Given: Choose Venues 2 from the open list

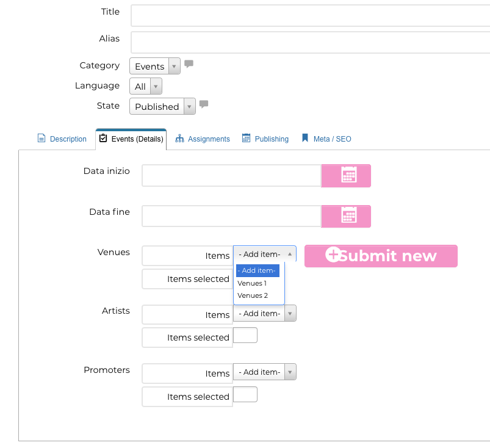Looking at the screenshot, I should 253,295.
